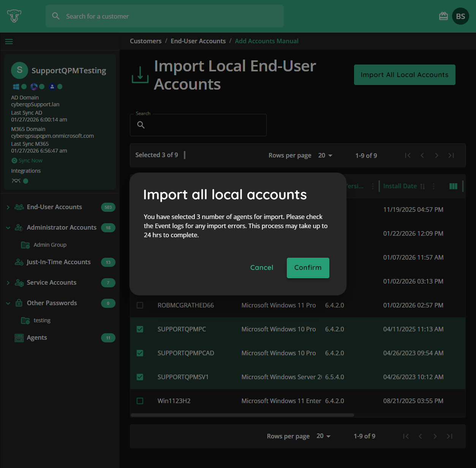This screenshot has height=468, width=476.
Task: Select Just-In-Time Accounts in sidebar
Action: point(59,262)
